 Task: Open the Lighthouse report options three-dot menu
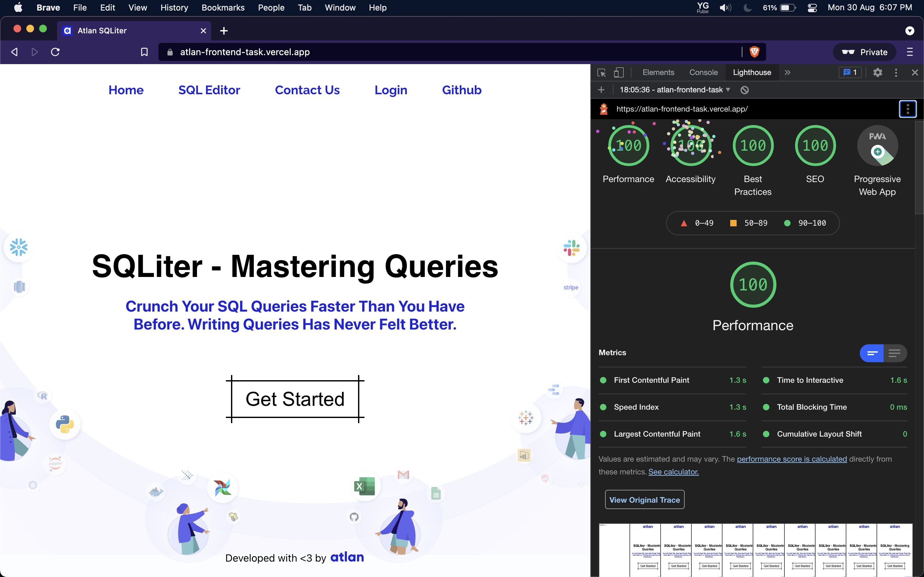click(908, 109)
